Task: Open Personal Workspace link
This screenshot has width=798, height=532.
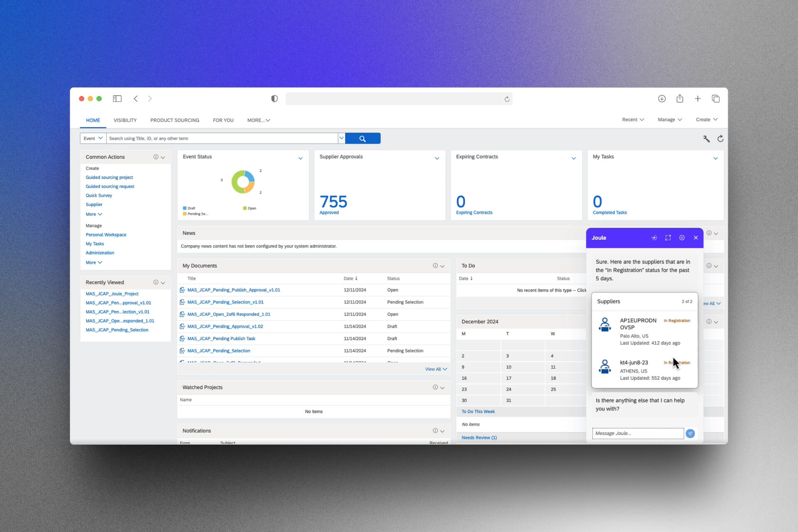Action: [x=106, y=235]
